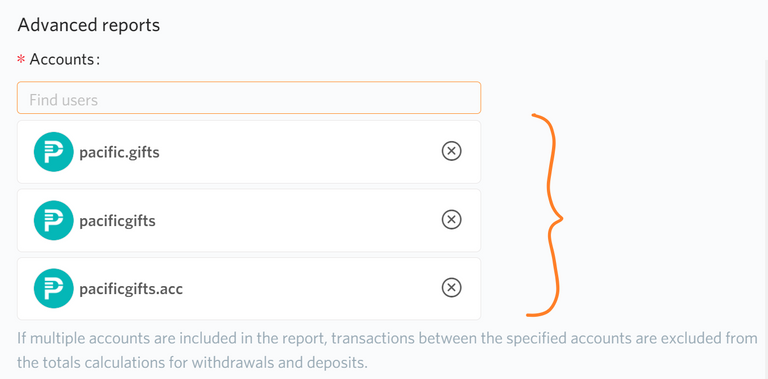Remove the pacific.gifts account
The image size is (768, 379).
coord(451,151)
